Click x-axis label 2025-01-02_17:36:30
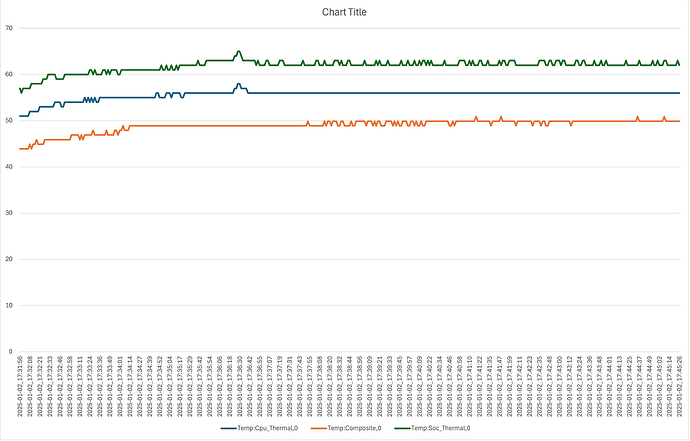 point(240,386)
